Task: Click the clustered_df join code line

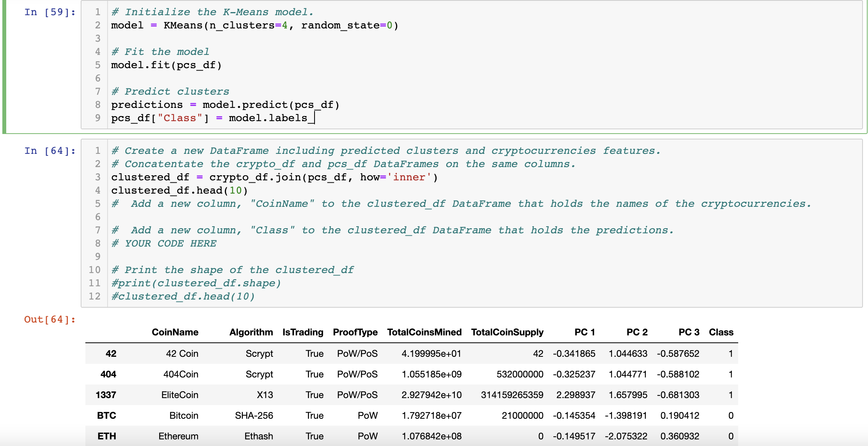Action: [274, 177]
